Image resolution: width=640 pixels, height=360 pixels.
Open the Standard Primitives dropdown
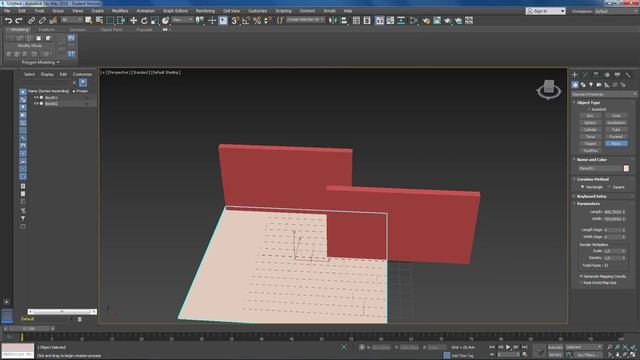click(x=604, y=94)
